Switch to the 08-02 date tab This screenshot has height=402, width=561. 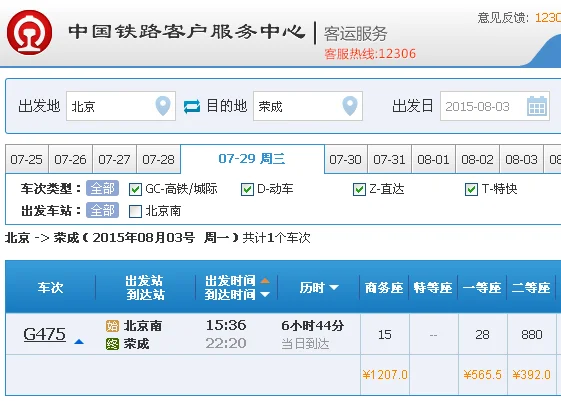(x=478, y=159)
